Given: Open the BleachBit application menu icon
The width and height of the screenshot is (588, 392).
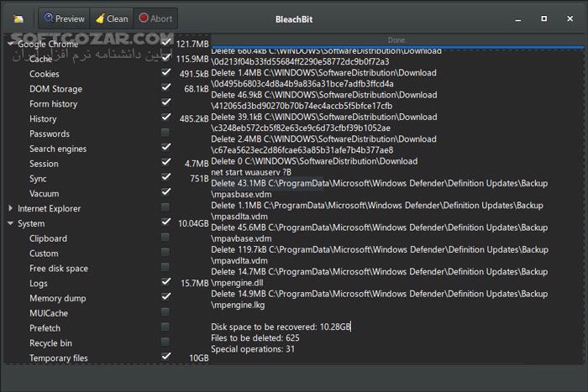Looking at the screenshot, I should tap(18, 18).
